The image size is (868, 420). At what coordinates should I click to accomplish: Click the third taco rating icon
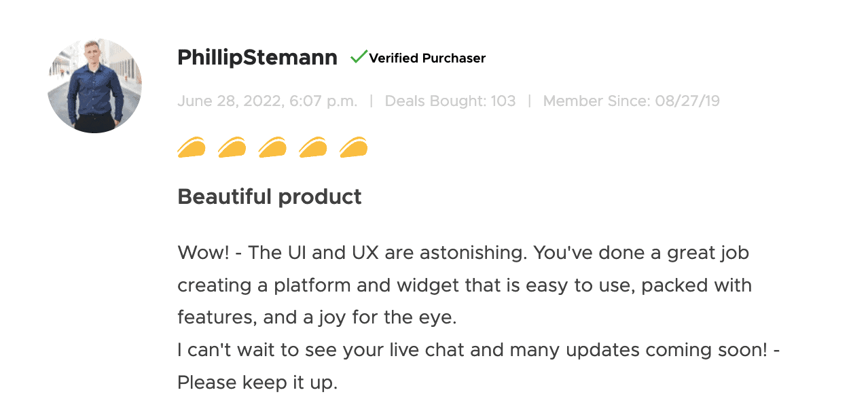click(x=272, y=147)
